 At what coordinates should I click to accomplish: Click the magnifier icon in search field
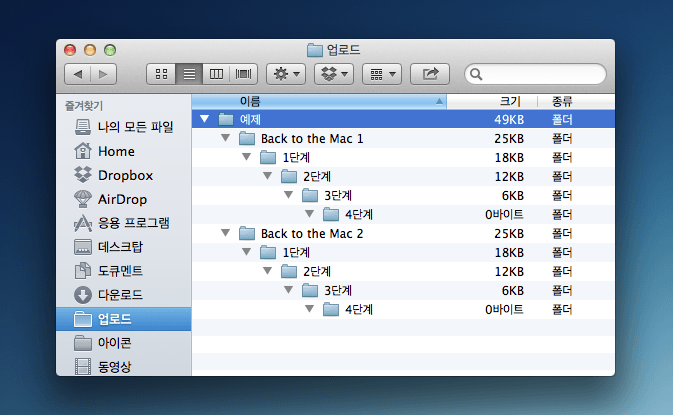[476, 74]
